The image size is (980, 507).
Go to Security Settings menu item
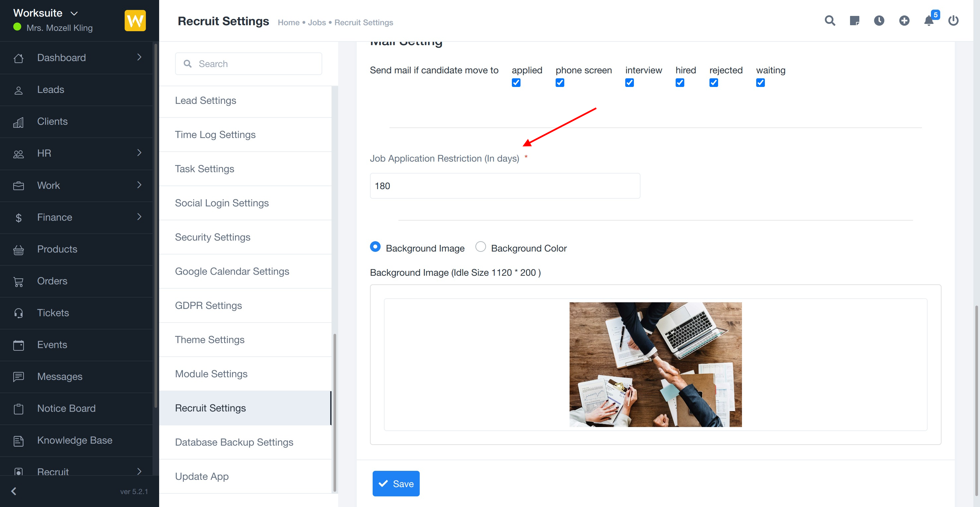click(x=212, y=237)
